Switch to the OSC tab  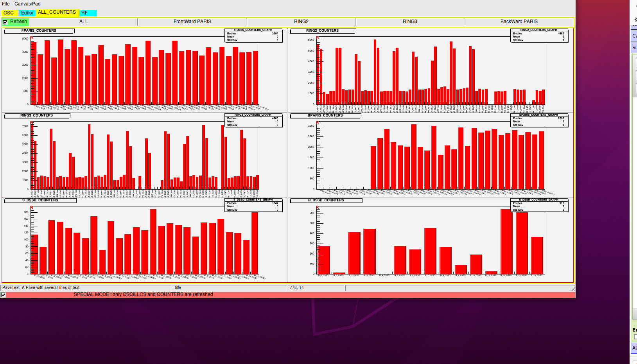(9, 13)
